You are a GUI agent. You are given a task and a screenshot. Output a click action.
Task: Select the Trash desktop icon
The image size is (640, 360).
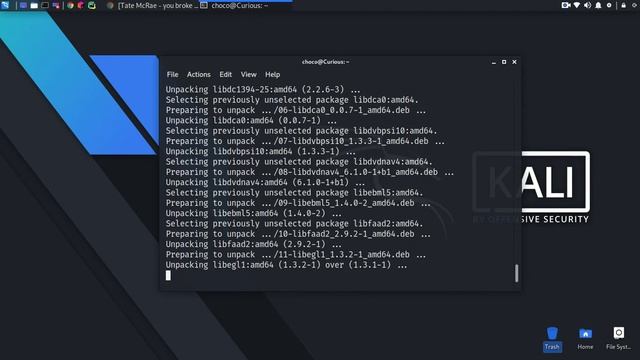coord(552,339)
